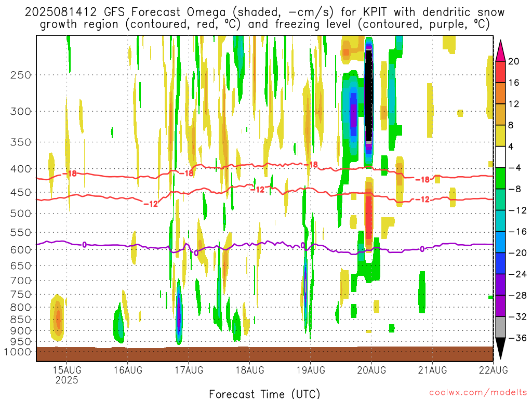The image size is (532, 399).
Task: Click the 19AUG date label
Action: point(311,370)
